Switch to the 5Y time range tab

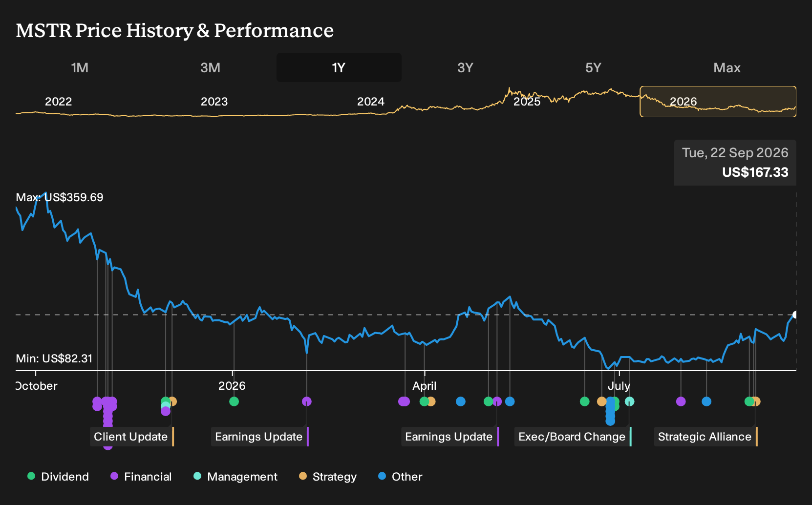pos(593,67)
